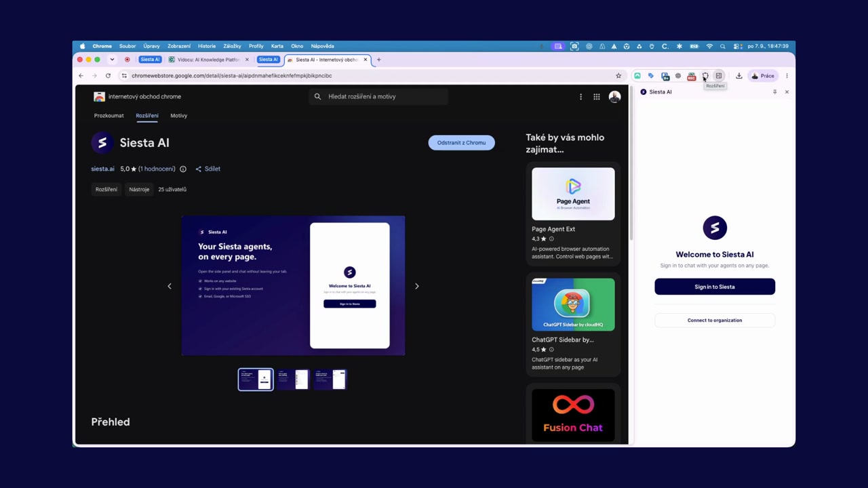868x488 pixels.
Task: Select the Motivy tab
Action: point(179,116)
